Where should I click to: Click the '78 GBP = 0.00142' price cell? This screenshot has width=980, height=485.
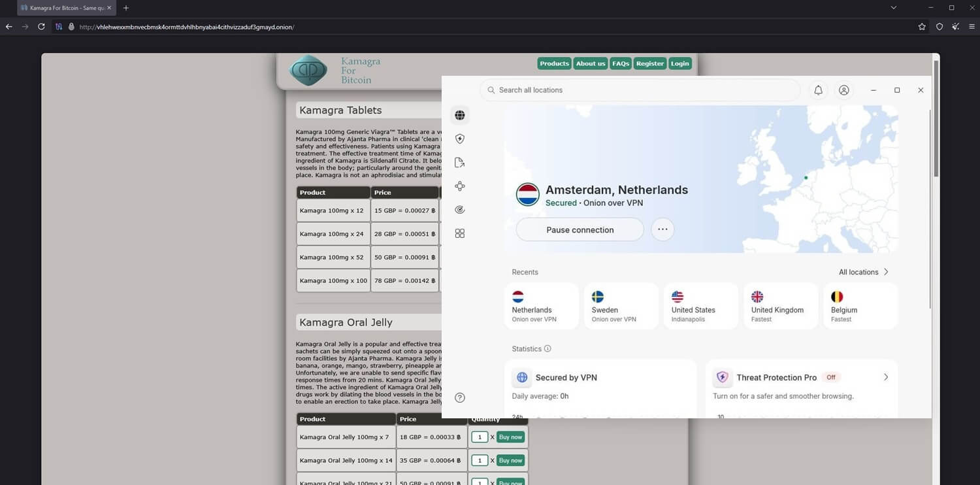pyautogui.click(x=405, y=281)
